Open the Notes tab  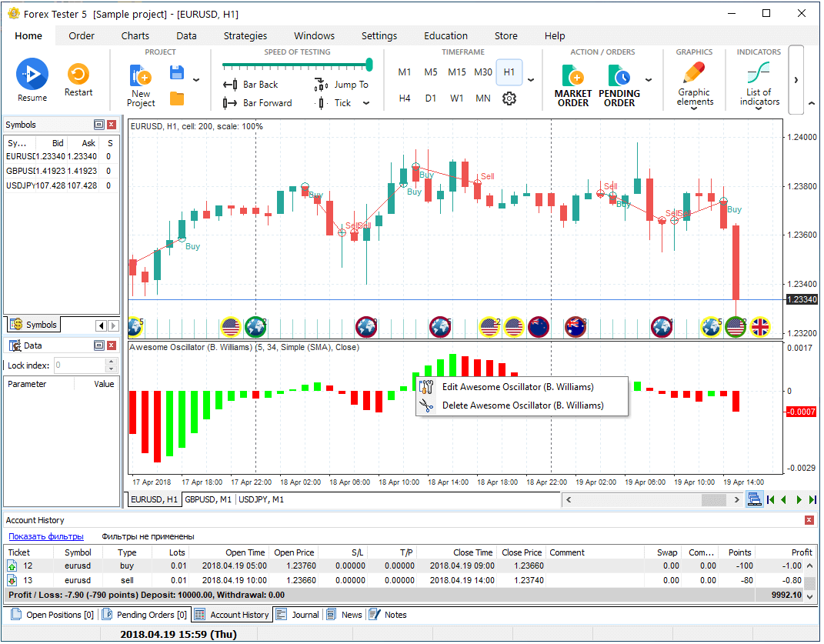(x=389, y=615)
